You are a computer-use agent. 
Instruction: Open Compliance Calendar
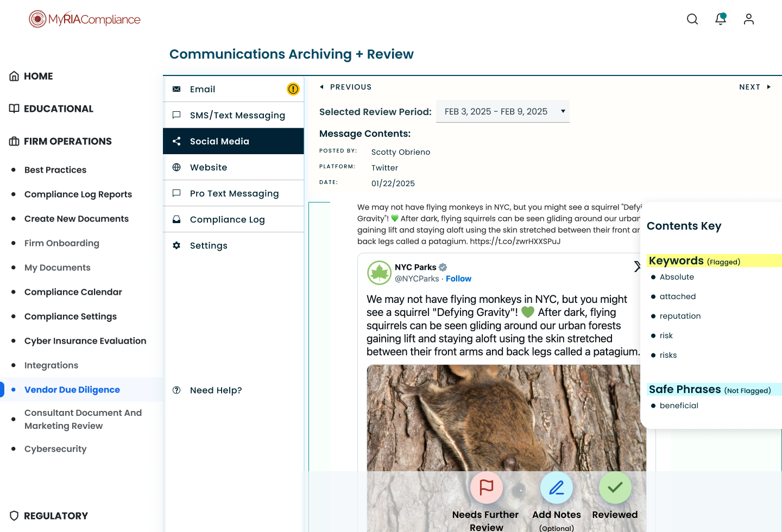[73, 292]
